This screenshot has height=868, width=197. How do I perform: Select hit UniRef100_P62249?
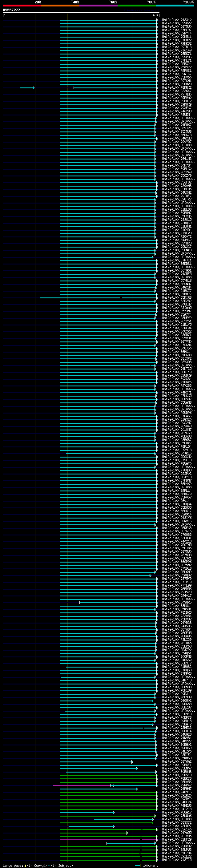click(176, 172)
